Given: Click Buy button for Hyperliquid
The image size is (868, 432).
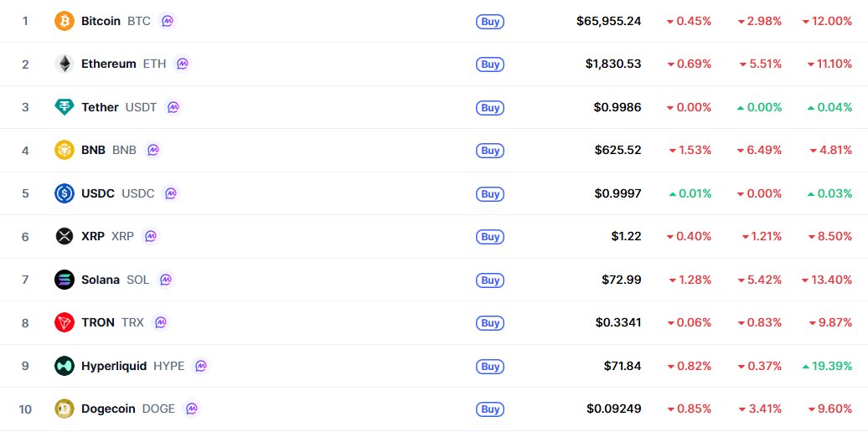Looking at the screenshot, I should coord(490,366).
